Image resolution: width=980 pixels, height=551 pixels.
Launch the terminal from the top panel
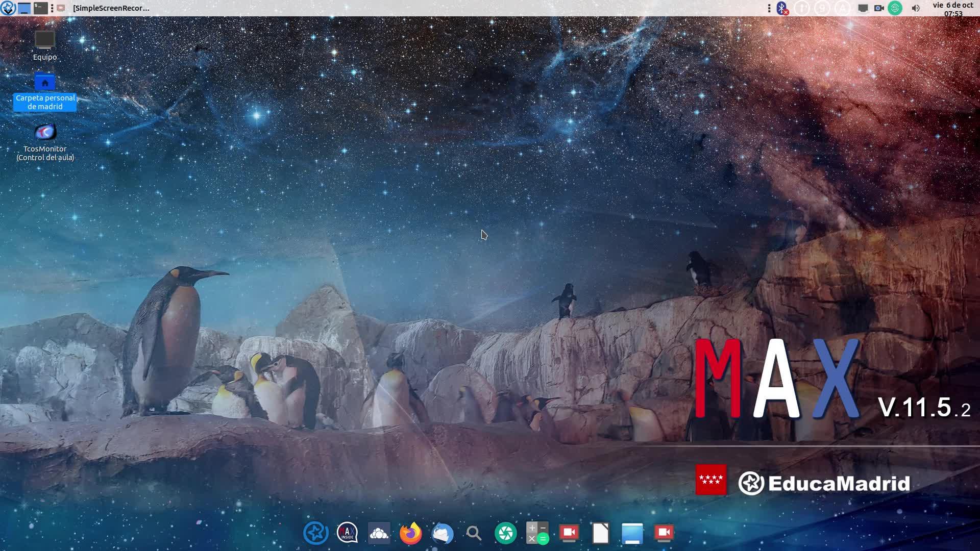tap(40, 8)
